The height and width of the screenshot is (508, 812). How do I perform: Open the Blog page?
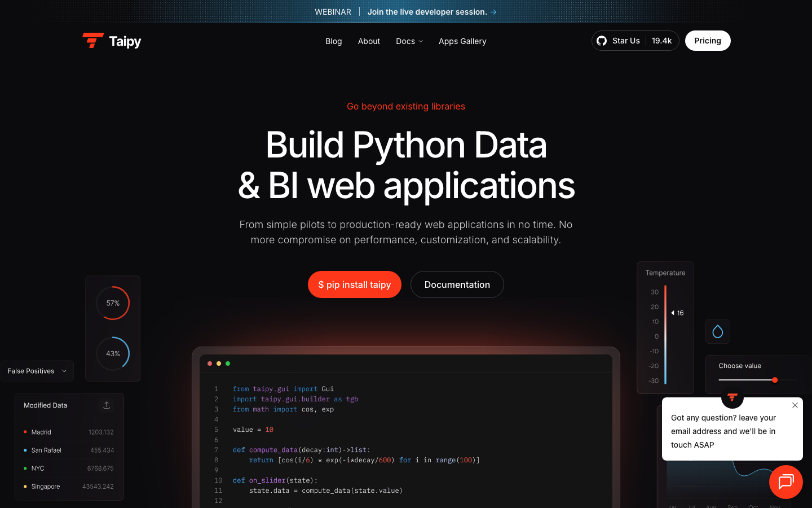coord(334,41)
